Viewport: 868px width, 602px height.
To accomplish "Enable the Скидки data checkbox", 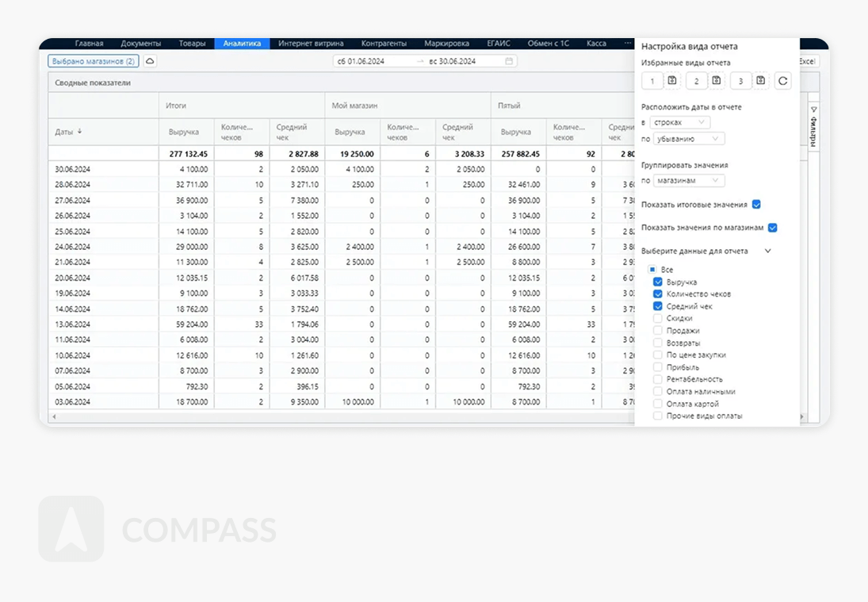I will click(658, 319).
